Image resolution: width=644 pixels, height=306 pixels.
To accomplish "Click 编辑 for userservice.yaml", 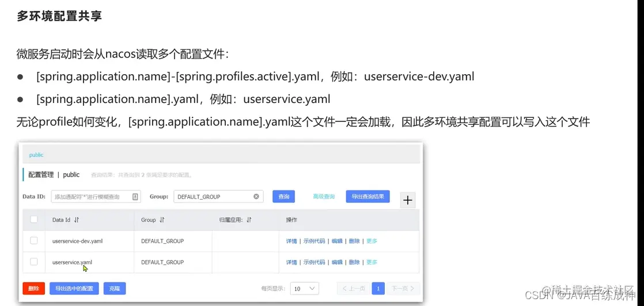I will 337,262.
